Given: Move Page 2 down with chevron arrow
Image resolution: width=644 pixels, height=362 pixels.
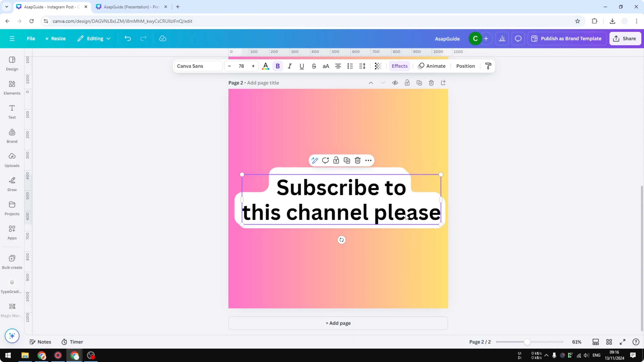Looking at the screenshot, I should (383, 82).
